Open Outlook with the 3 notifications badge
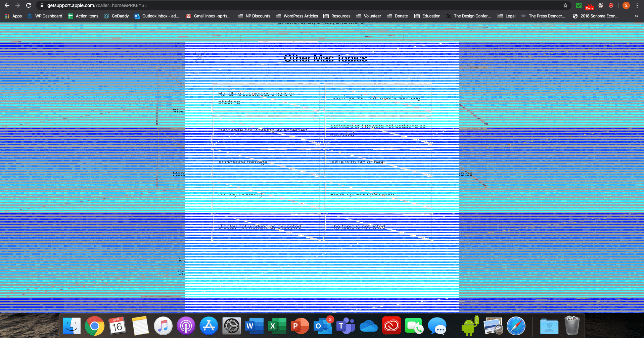This screenshot has height=338, width=644. 323,326
